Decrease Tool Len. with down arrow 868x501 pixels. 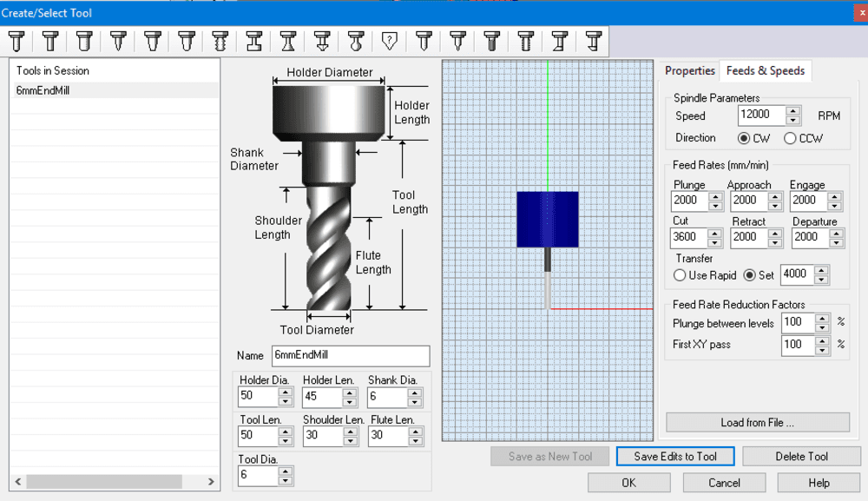pos(285,441)
